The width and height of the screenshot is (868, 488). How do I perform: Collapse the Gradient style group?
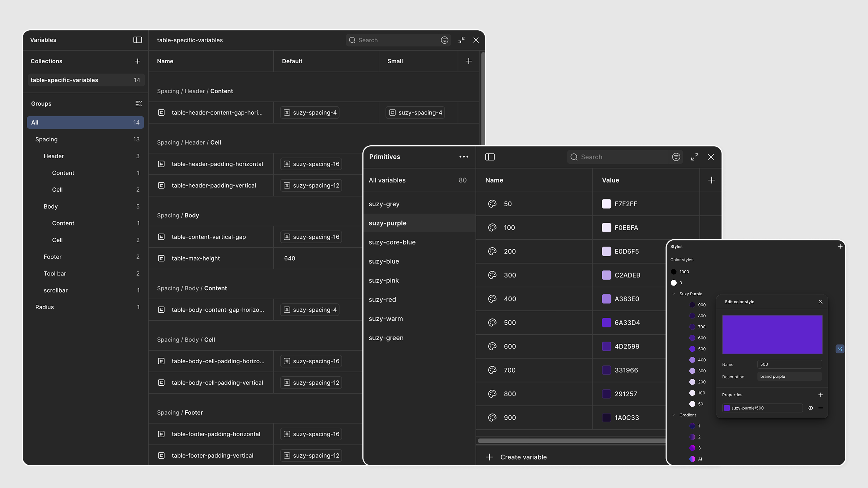click(674, 415)
